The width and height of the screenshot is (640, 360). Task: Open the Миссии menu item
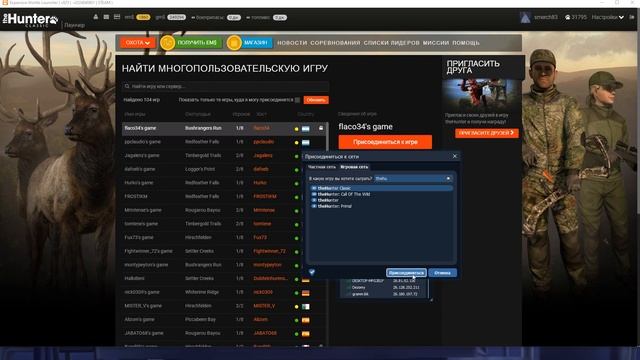436,42
